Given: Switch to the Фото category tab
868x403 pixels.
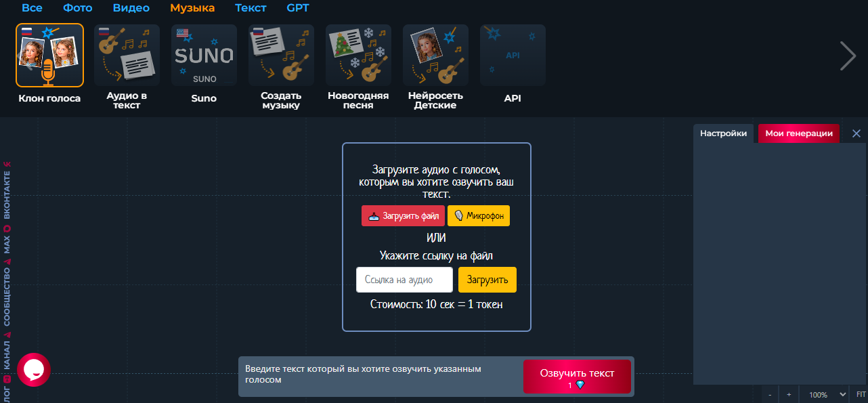Looking at the screenshot, I should (x=78, y=8).
